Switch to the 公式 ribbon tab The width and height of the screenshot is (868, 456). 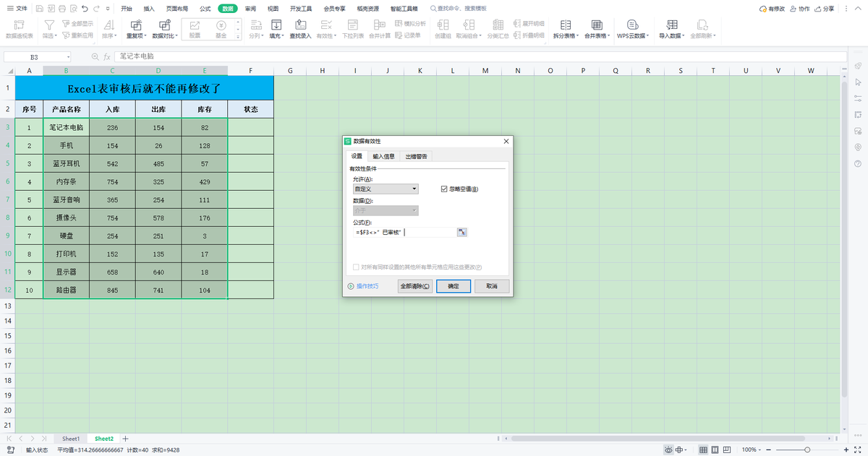coord(205,9)
